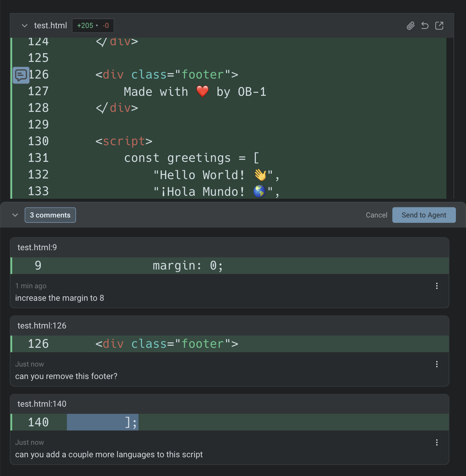Click the revert undo arrow icon
Viewport: 466px width, 476px height.
coord(425,26)
